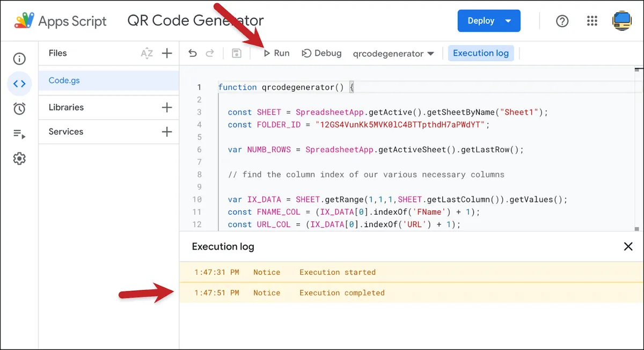Click the Files section header
The height and width of the screenshot is (350, 644).
[x=57, y=53]
